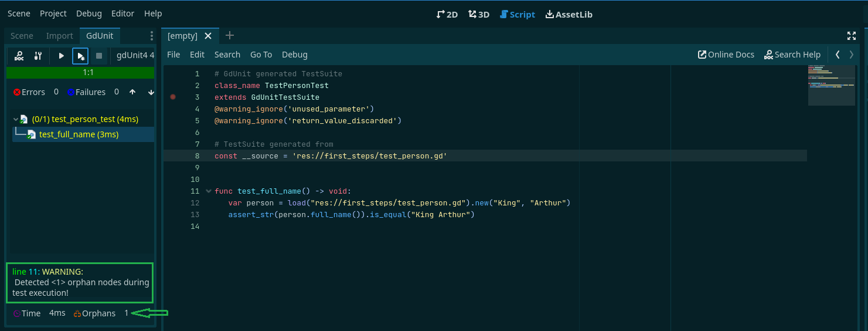Open the script editor File menu
This screenshot has width=868, height=331.
(x=173, y=55)
